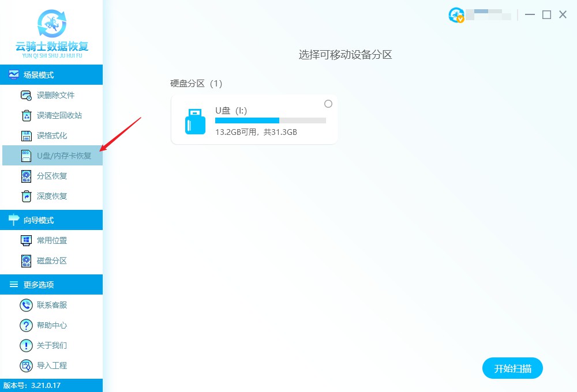Viewport: 577px width, 392px height.
Task: Open 深度恢复 deep recovery mode
Action: [x=26, y=196]
